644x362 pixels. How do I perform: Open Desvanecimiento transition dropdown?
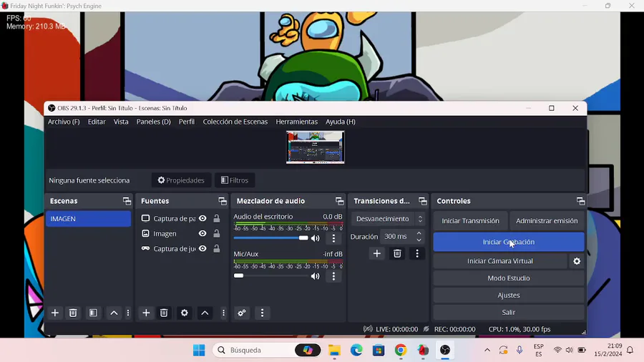pos(388,219)
